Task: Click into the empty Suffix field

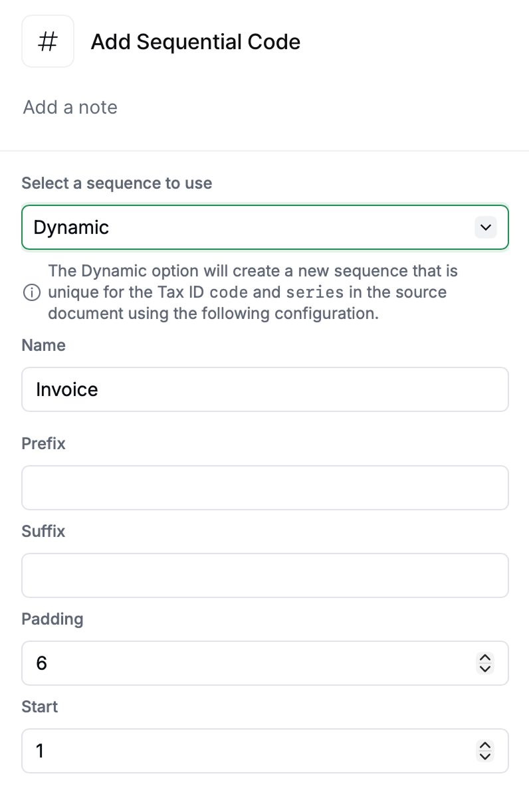Action: pos(264,575)
